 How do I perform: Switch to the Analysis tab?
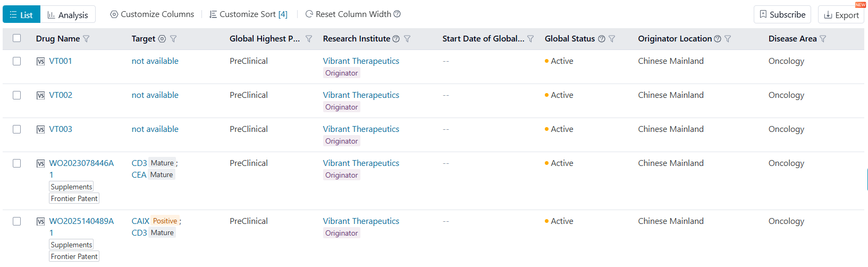pyautogui.click(x=68, y=15)
